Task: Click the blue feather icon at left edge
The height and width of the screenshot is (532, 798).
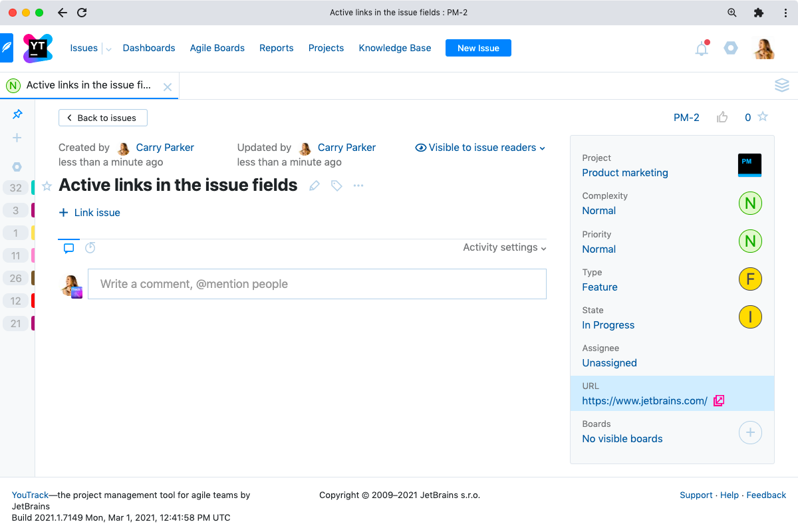Action: [x=6, y=48]
